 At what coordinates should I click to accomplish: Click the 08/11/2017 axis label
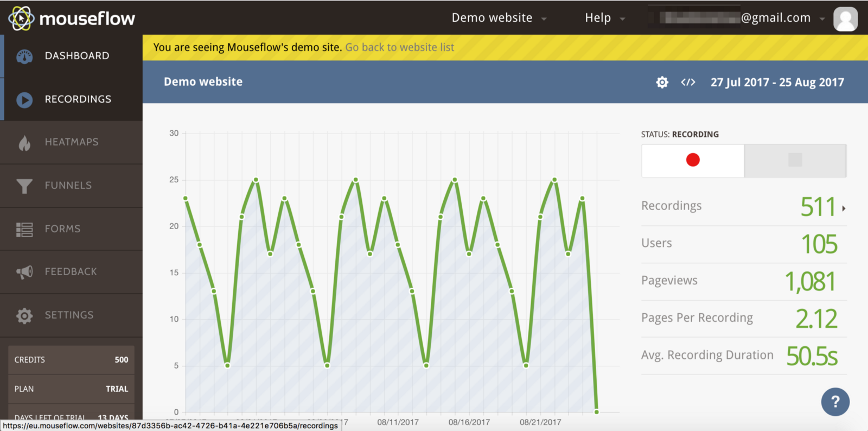398,422
